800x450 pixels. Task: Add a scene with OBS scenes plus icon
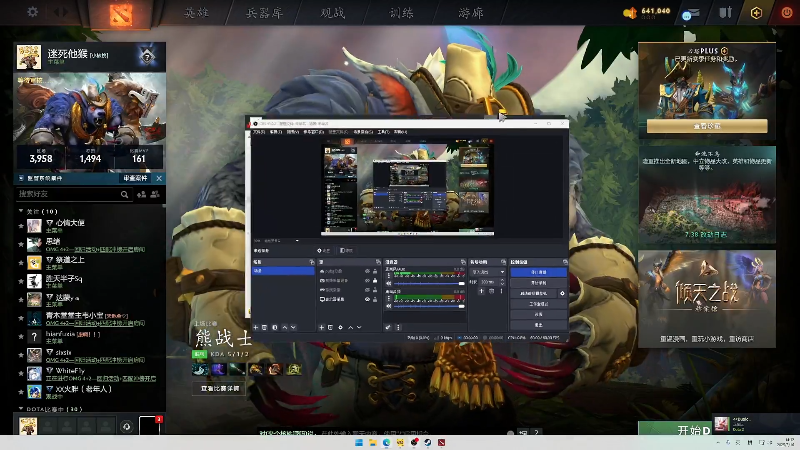pyautogui.click(x=256, y=327)
